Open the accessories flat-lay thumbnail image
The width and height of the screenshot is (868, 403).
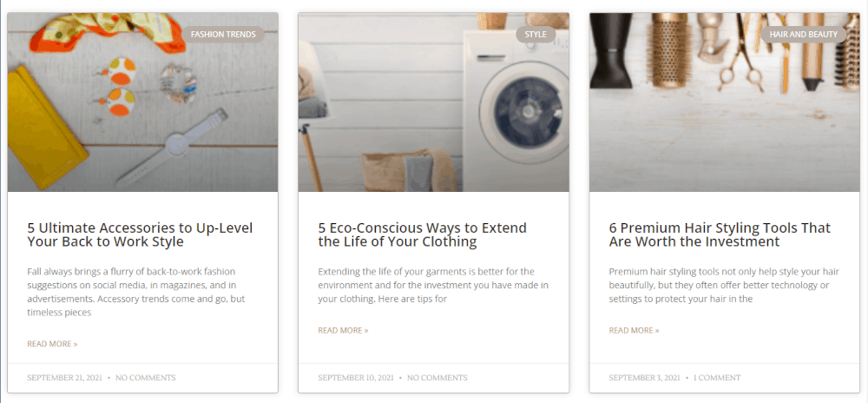143,102
